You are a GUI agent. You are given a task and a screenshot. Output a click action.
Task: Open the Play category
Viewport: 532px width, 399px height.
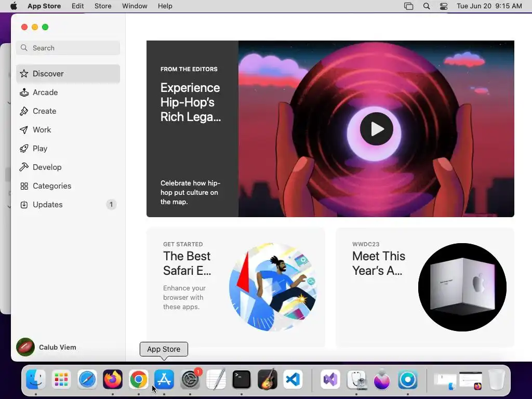(68, 148)
